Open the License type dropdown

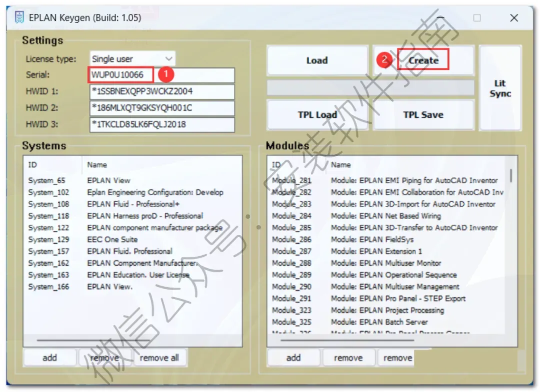pos(132,59)
